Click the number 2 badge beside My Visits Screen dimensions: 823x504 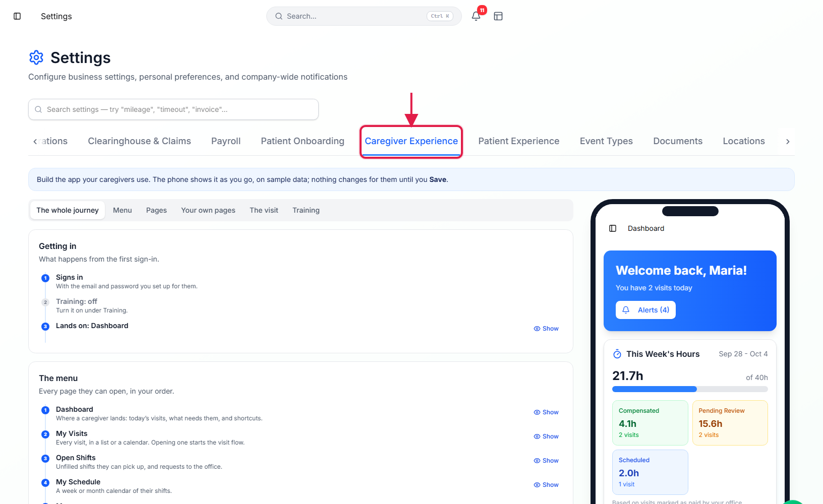pos(45,434)
